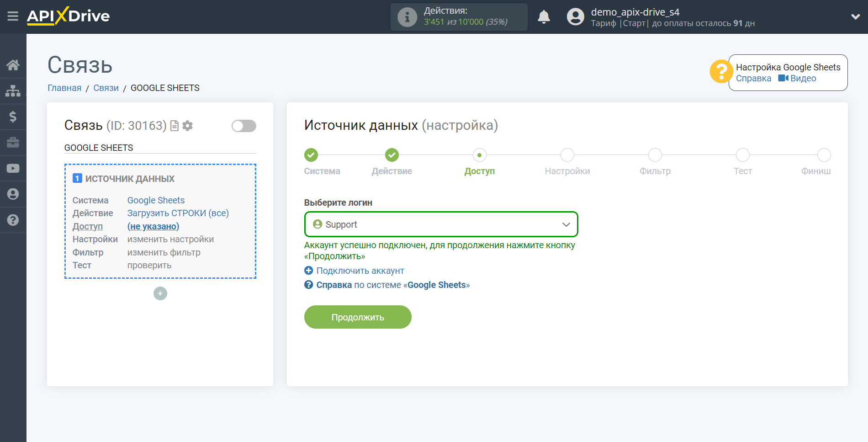This screenshot has width=868, height=442.
Task: Click изменить фильтр text
Action: click(164, 252)
